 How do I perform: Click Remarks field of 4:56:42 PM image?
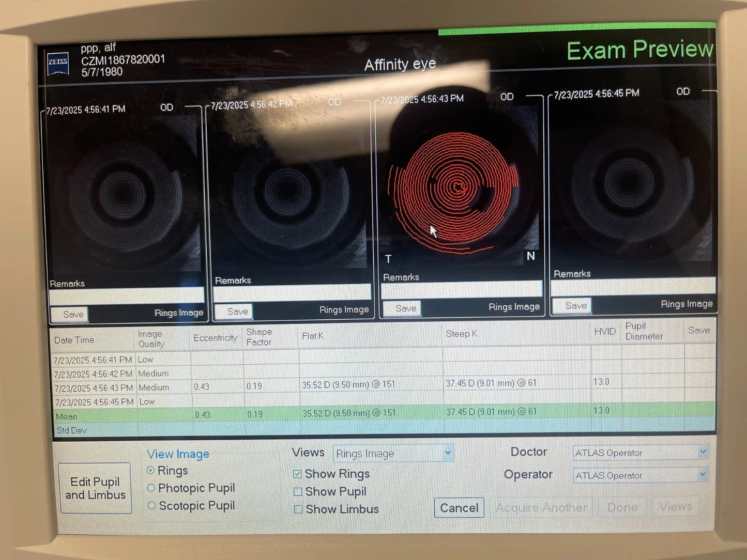(x=292, y=292)
